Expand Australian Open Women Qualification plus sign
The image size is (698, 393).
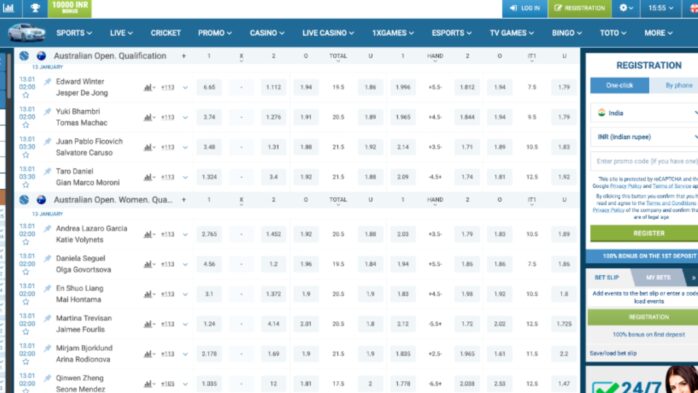click(x=183, y=200)
